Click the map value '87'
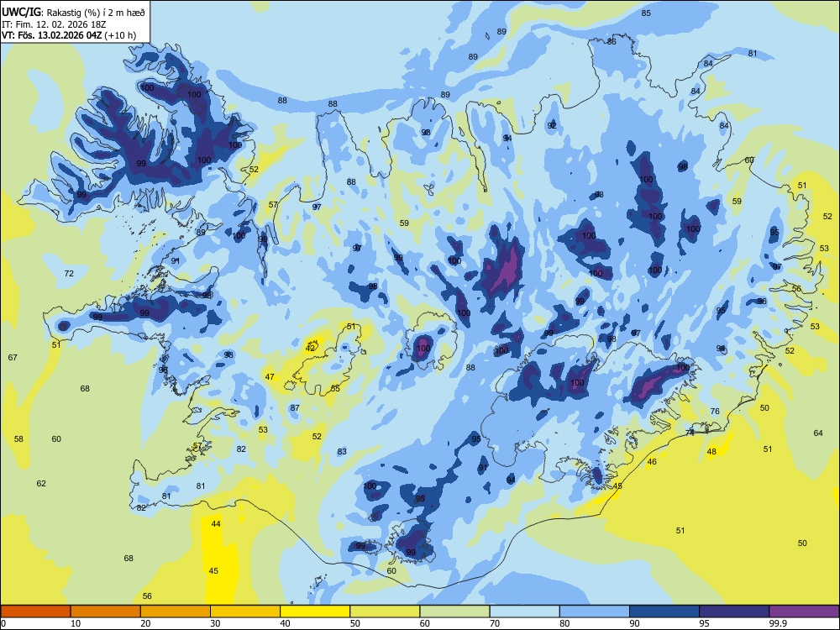 point(295,407)
